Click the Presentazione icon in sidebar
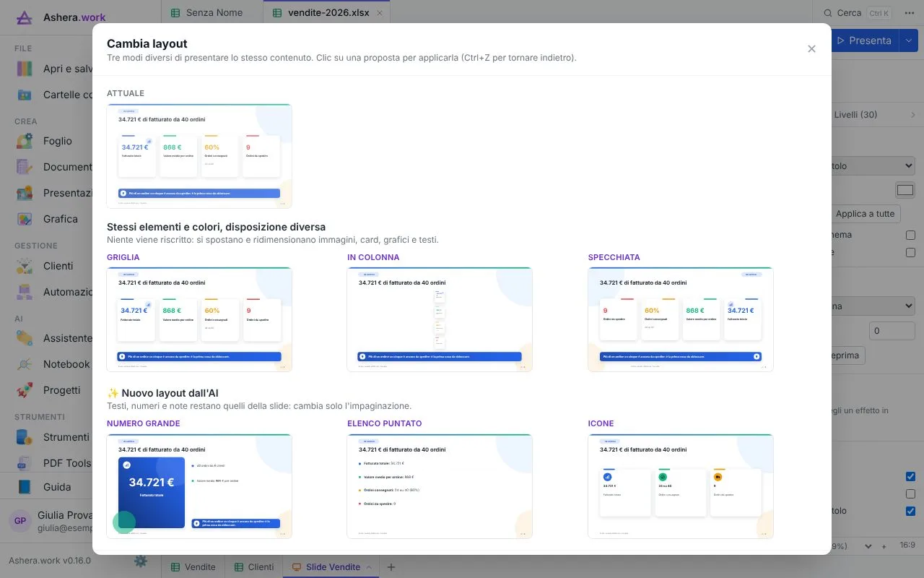924x578 pixels. (25, 193)
